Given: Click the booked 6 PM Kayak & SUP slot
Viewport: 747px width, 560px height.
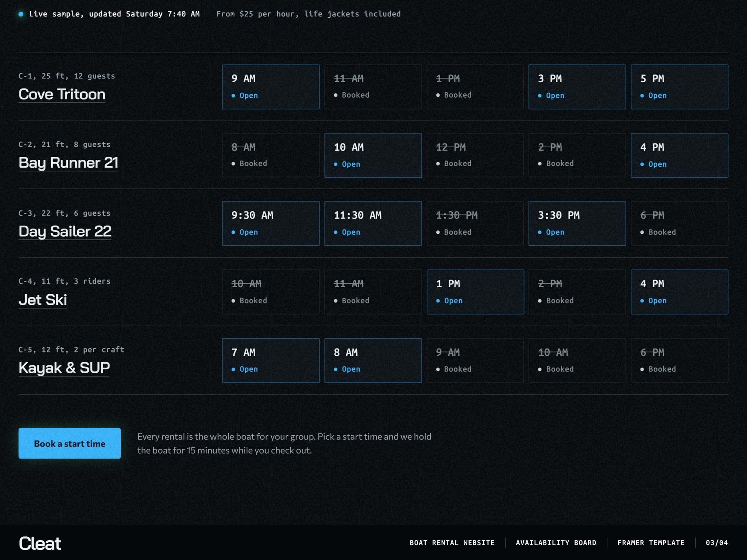Looking at the screenshot, I should 680,361.
